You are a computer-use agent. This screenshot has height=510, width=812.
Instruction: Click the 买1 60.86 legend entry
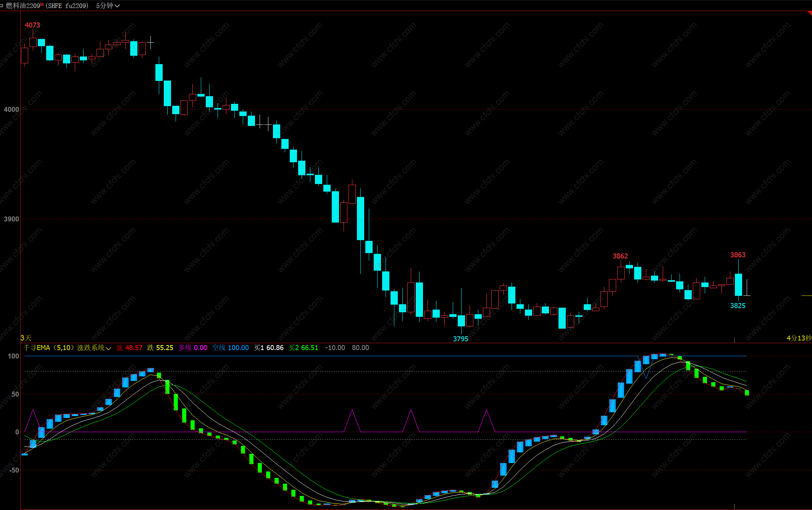[269, 348]
